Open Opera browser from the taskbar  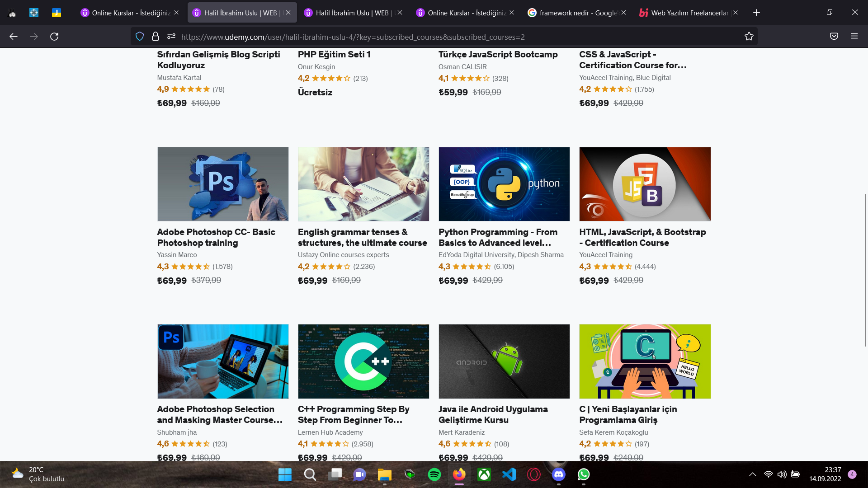[534, 474]
